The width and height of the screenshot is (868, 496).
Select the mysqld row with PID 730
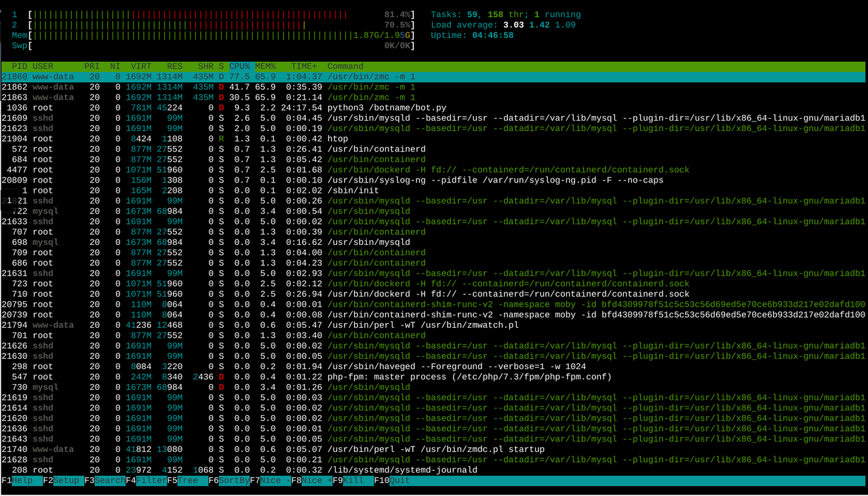coord(434,387)
